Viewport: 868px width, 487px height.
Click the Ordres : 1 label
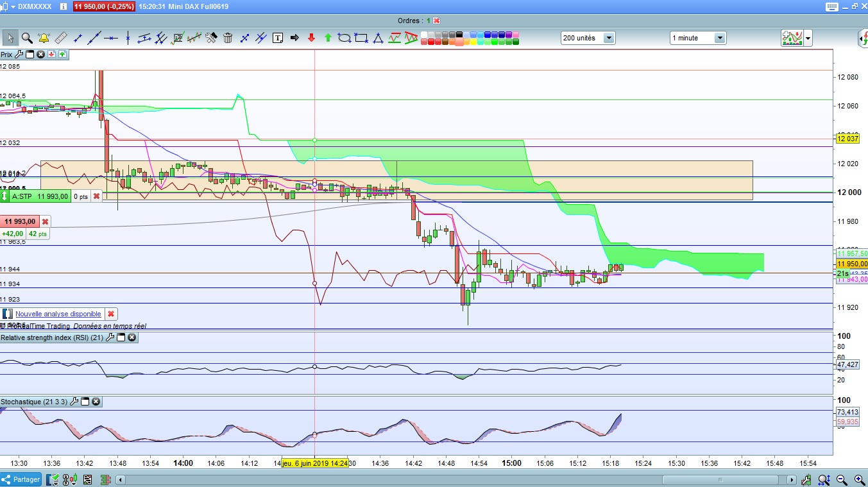[x=414, y=21]
